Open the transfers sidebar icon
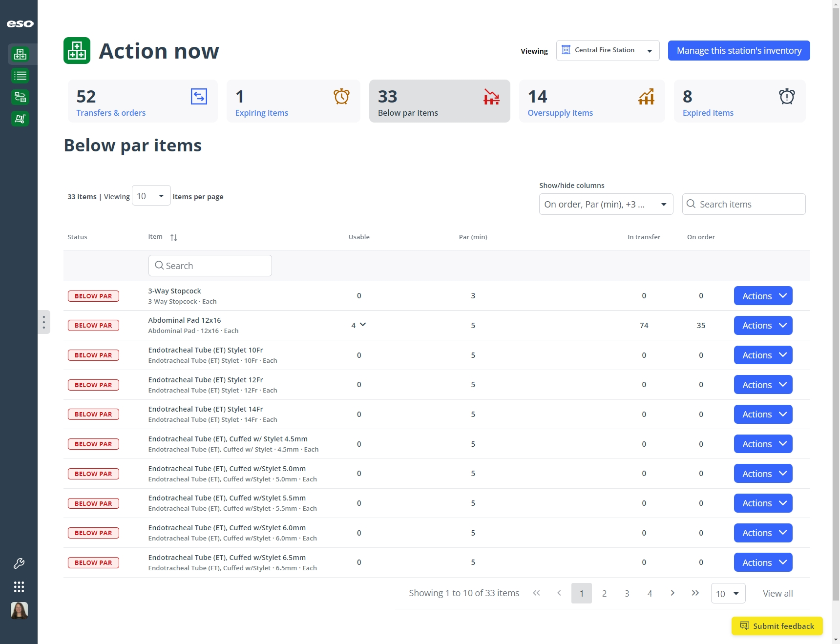The image size is (840, 644). (x=20, y=97)
